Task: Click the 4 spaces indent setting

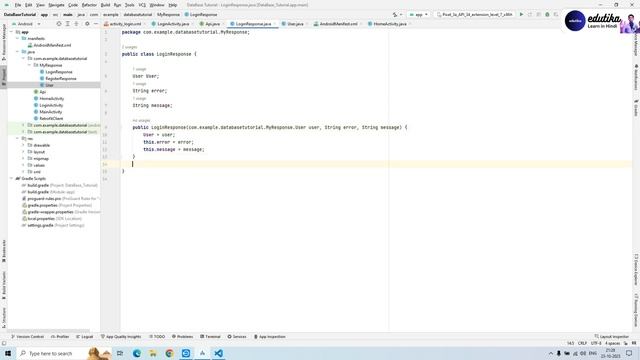Action: pos(612,343)
